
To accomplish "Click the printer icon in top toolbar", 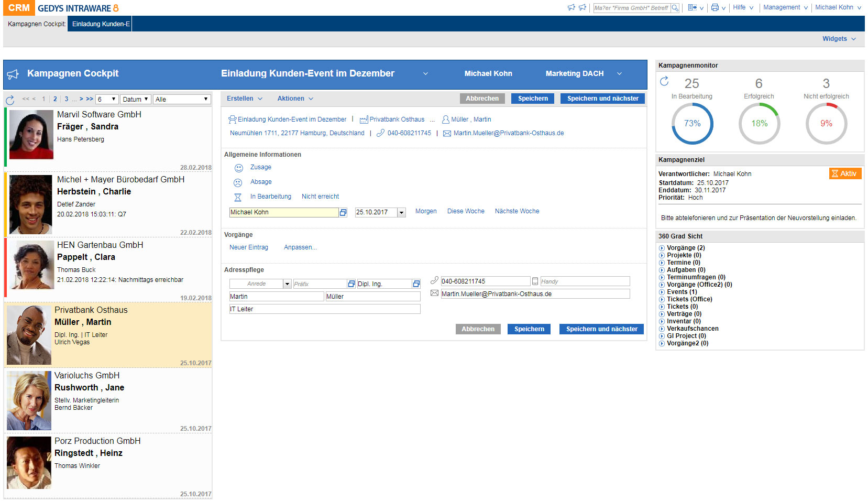I will (715, 8).
